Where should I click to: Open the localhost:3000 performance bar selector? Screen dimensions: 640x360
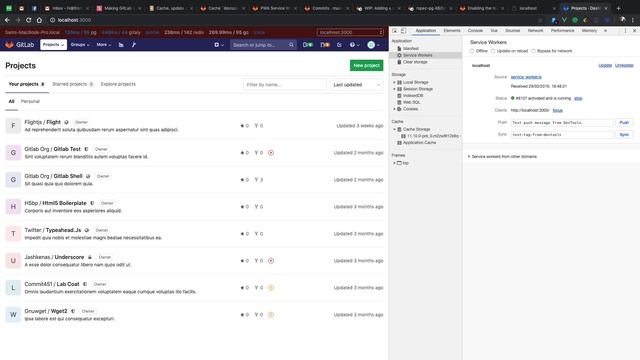[351, 32]
